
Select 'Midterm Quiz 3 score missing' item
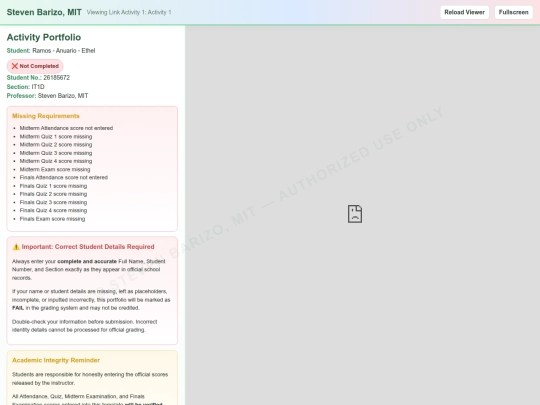coord(56,153)
